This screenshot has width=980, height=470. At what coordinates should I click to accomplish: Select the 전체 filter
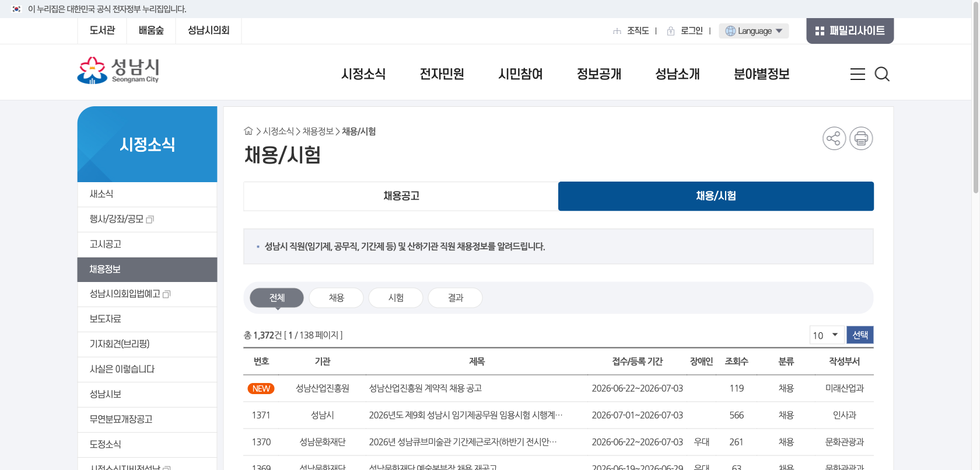276,298
